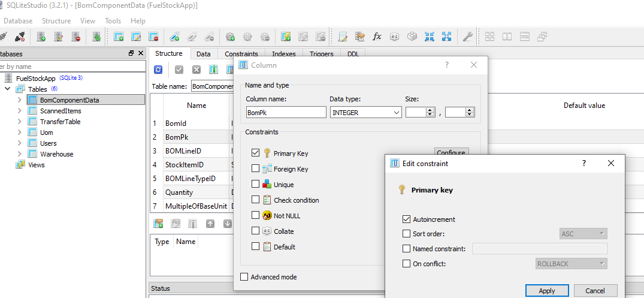Click the tile windows horizontally icon
The height and width of the screenshot is (298, 644).
click(507, 37)
